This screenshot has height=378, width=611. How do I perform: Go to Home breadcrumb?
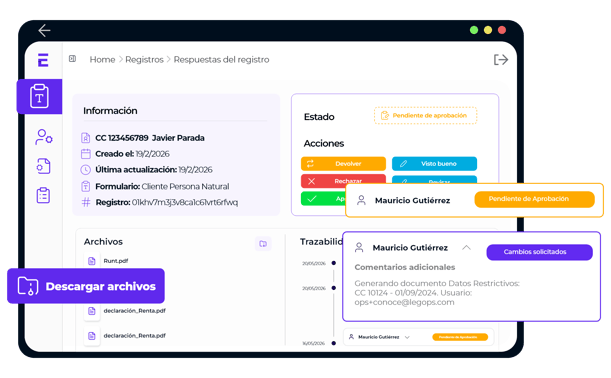pos(102,60)
